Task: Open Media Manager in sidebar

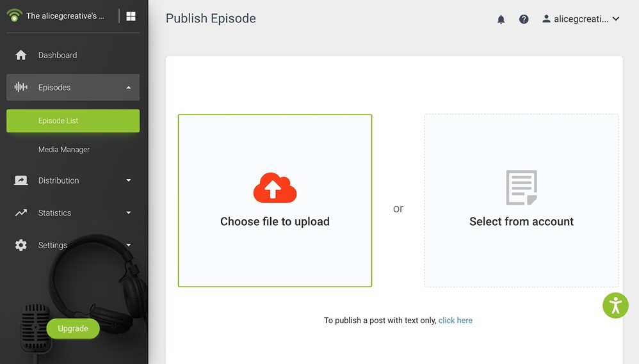Action: [x=64, y=150]
